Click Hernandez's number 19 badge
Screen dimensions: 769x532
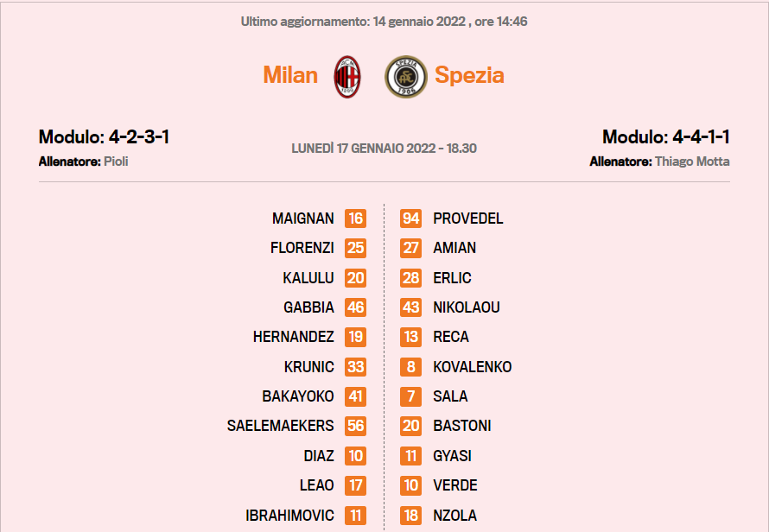pos(356,337)
